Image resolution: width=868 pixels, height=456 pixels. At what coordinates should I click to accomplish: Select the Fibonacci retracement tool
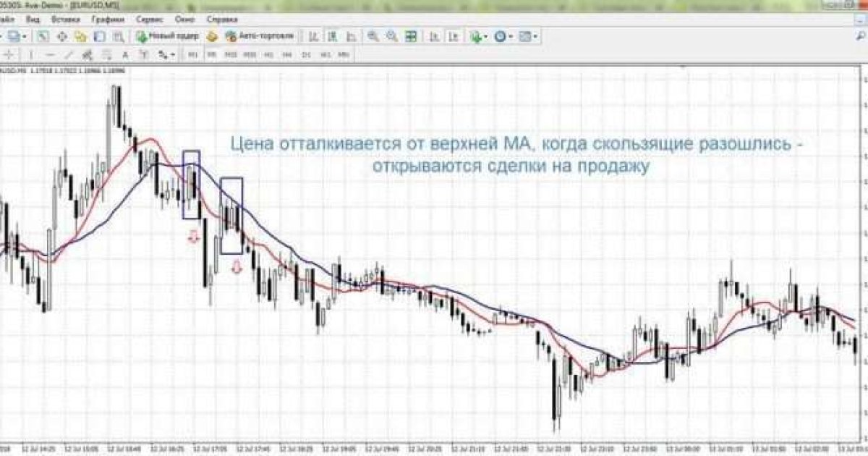pos(106,55)
